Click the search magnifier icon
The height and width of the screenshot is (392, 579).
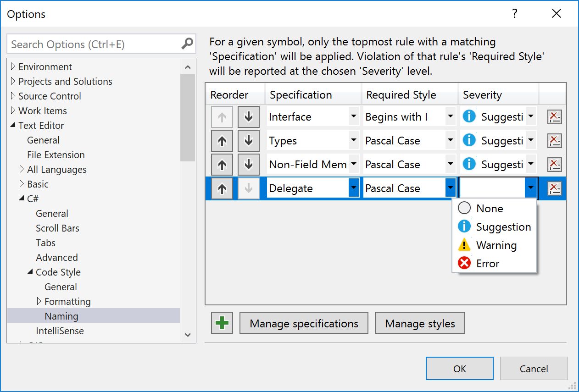(x=187, y=44)
